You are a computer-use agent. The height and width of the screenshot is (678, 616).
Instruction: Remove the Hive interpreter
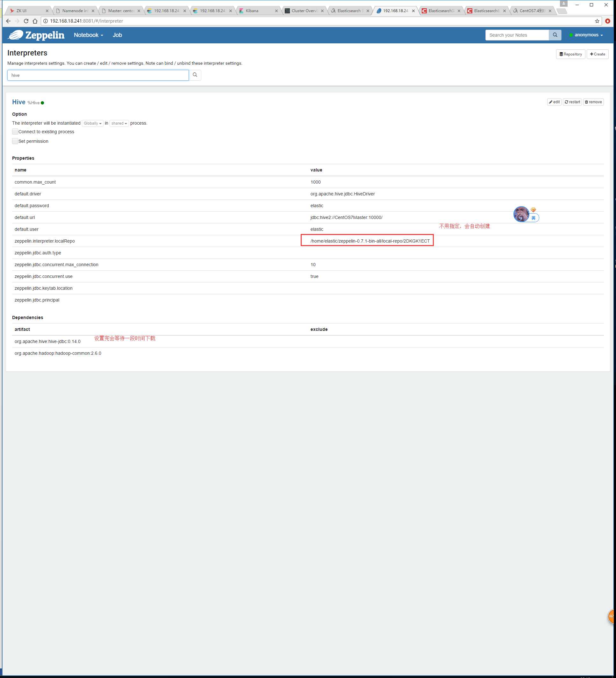pyautogui.click(x=593, y=102)
